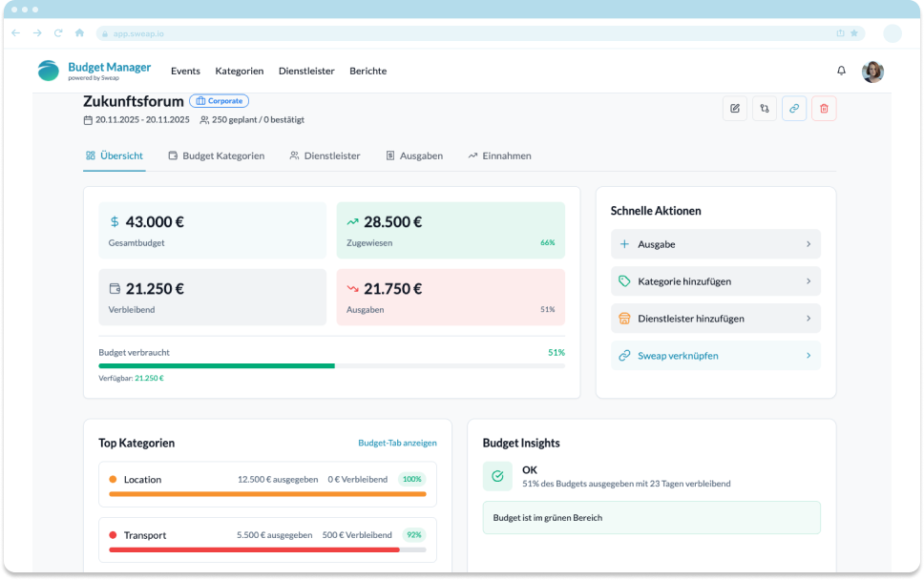Click the blue link icon next to delete

pos(793,109)
